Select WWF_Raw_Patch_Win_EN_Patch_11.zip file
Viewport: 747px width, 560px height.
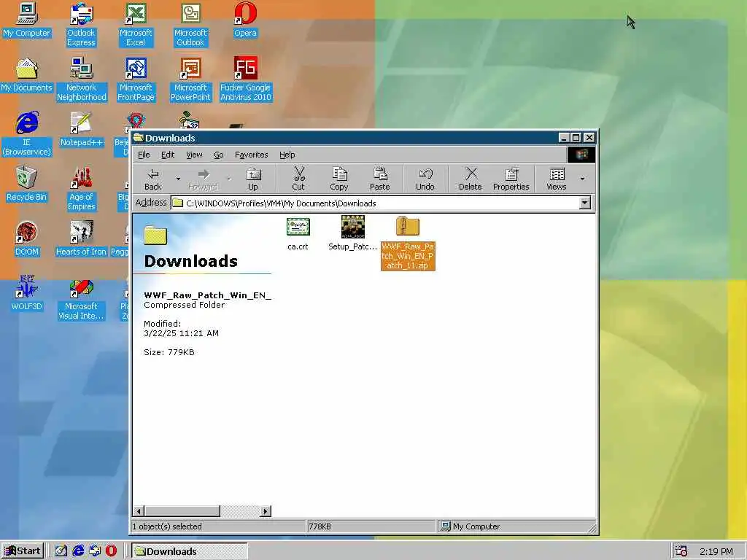[408, 244]
